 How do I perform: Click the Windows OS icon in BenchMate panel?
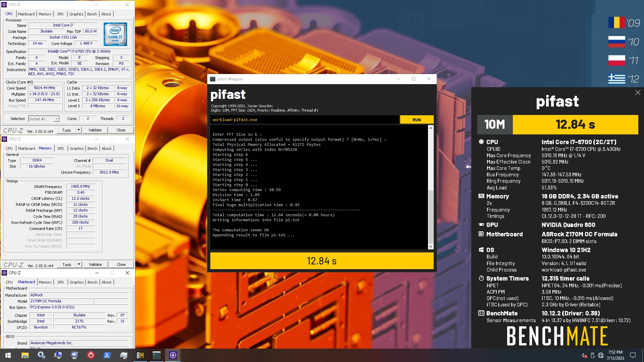coord(481,250)
